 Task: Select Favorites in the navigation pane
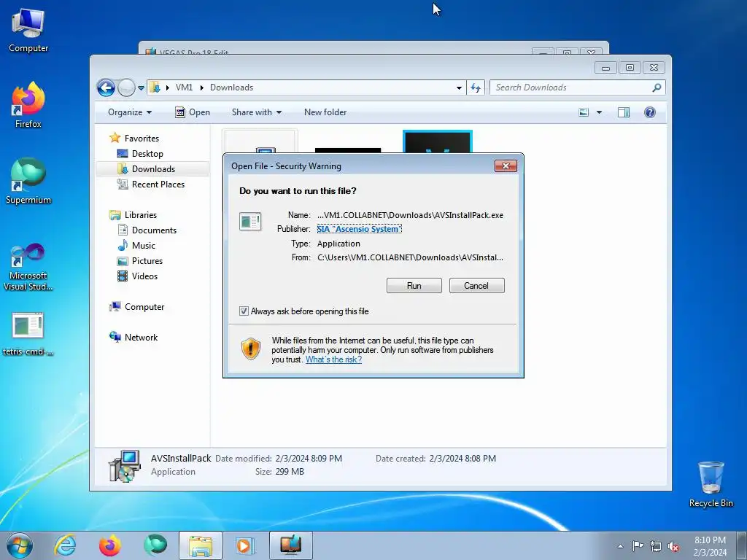[x=142, y=138]
